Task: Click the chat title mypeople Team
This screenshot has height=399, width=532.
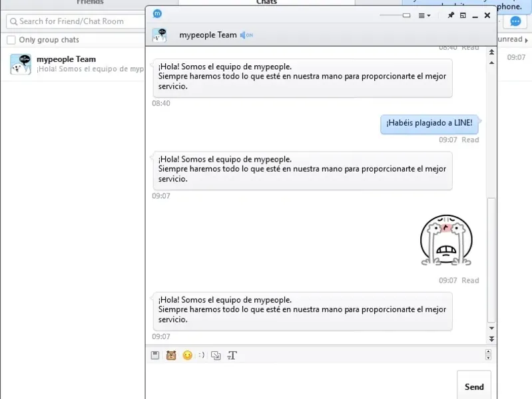Action: pos(208,35)
